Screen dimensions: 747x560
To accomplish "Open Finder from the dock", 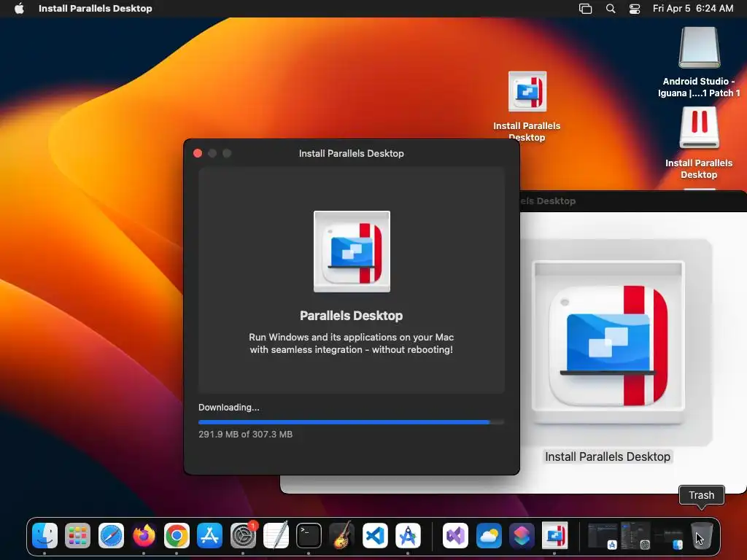I will tap(44, 536).
